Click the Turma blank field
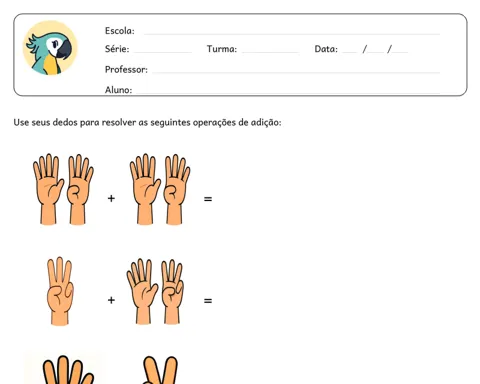The height and width of the screenshot is (384, 480). click(x=270, y=52)
